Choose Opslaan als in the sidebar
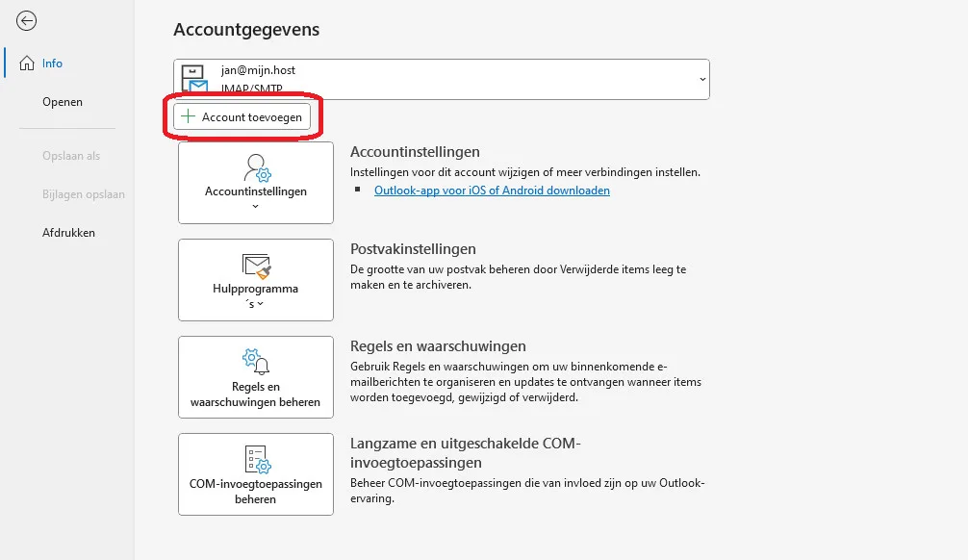The height and width of the screenshot is (560, 968). (x=71, y=156)
